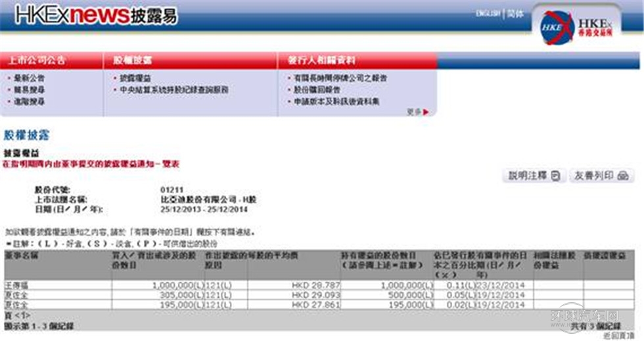Click the HKExnews 披露易 logo
The width and height of the screenshot is (644, 341).
click(96, 14)
